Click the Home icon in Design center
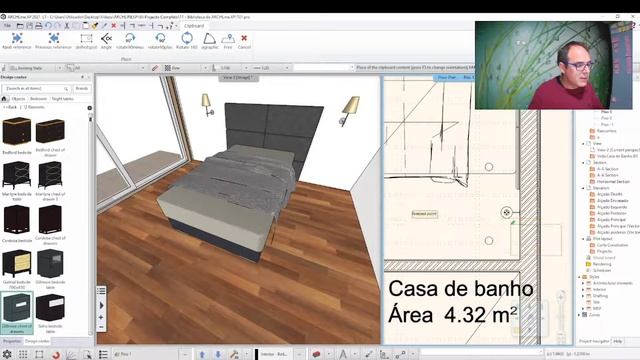Image resolution: width=640 pixels, height=360 pixels. pyautogui.click(x=4, y=99)
